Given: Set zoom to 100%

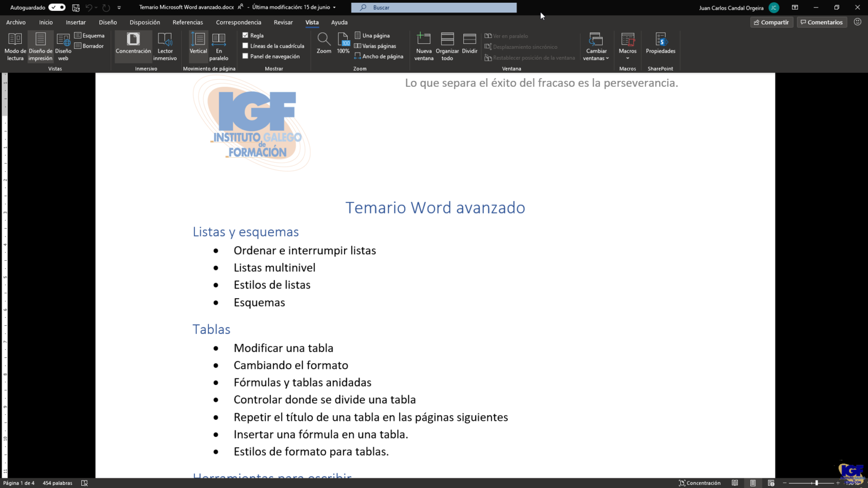Looking at the screenshot, I should tap(343, 43).
